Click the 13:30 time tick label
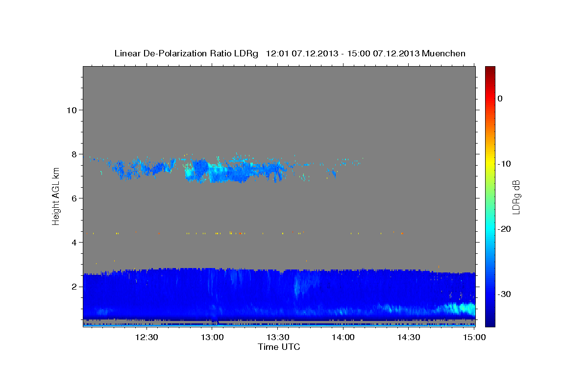Image resolution: width=588 pixels, height=392 pixels. click(x=278, y=337)
